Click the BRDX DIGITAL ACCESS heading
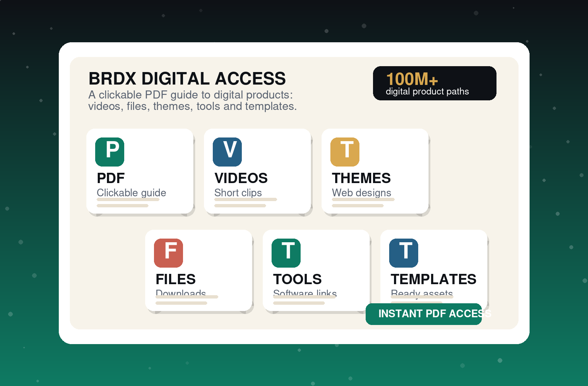Viewport: 588px width, 386px height. tap(187, 79)
